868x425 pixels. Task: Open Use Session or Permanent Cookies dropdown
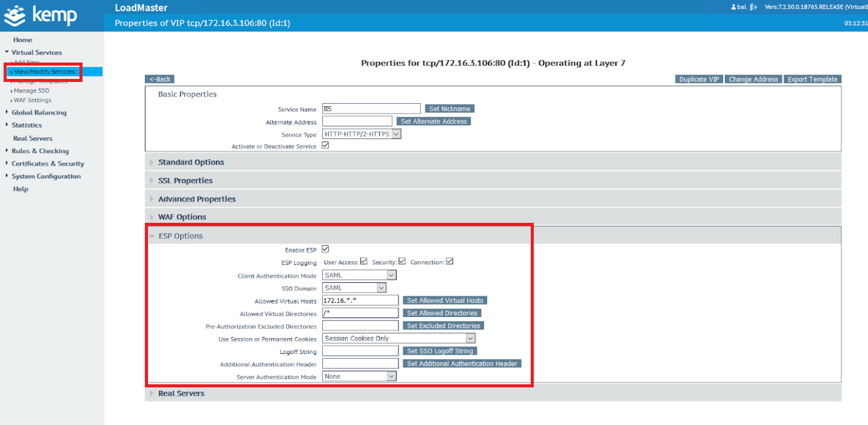pyautogui.click(x=399, y=338)
